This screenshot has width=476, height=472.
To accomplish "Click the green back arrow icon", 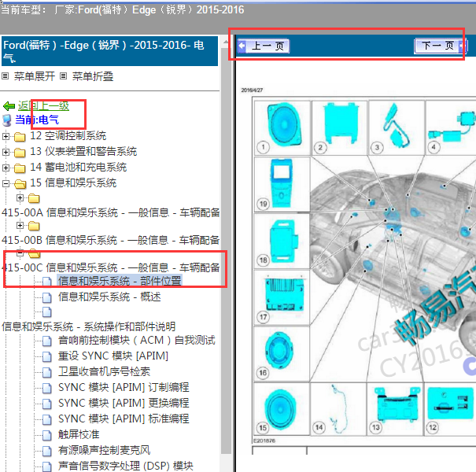I will [x=9, y=106].
